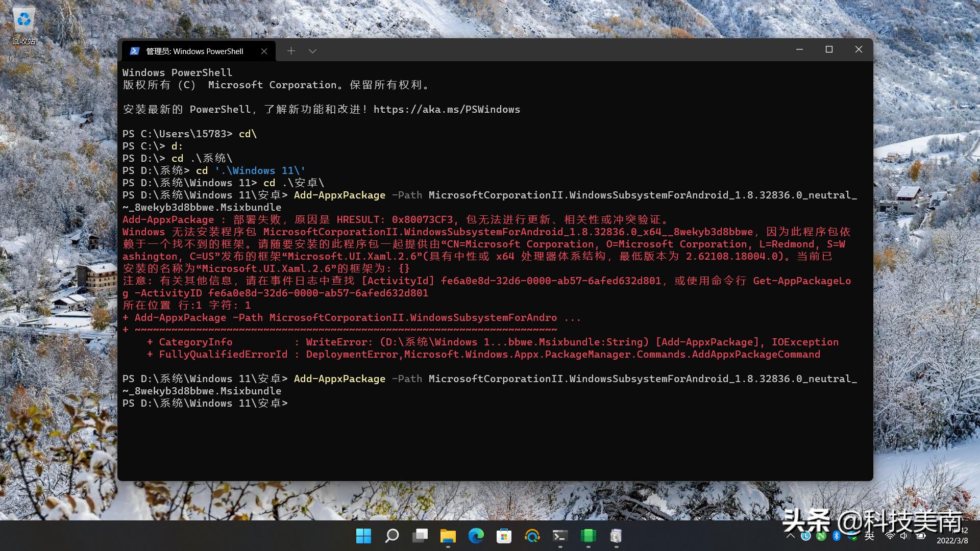Click the Windows Start button

click(363, 537)
